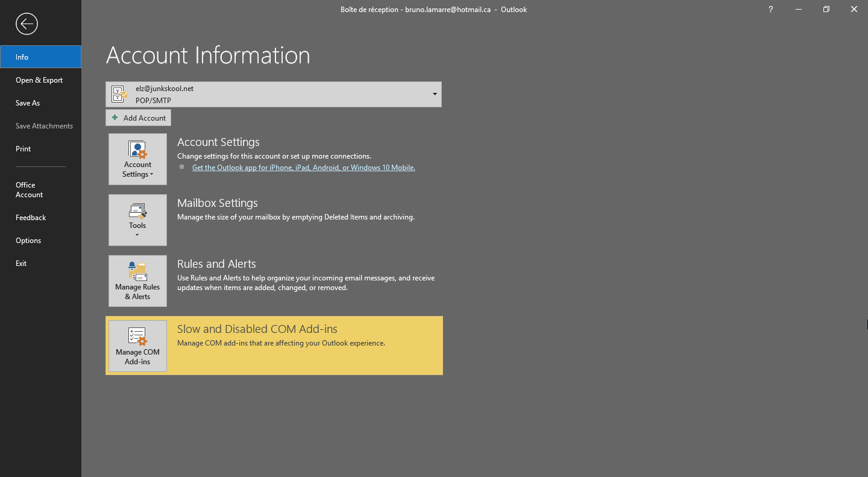Screen dimensions: 868x477
Task: Open Outlook Options
Action: [40, 241]
